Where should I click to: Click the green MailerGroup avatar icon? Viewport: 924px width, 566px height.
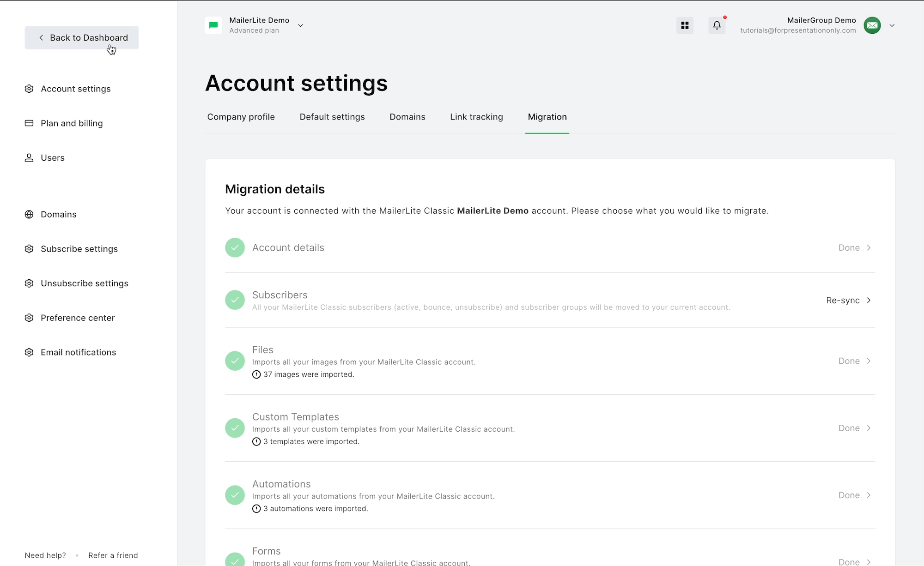872,25
